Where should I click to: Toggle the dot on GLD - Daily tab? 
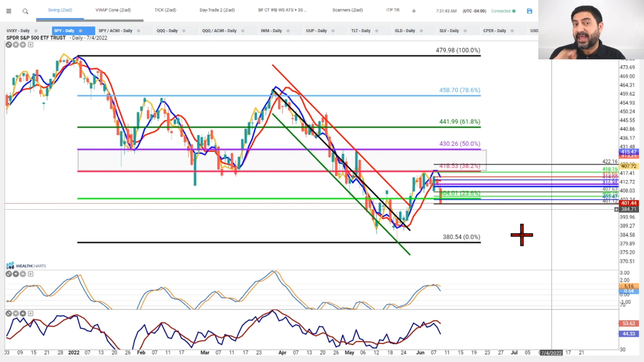pyautogui.click(x=421, y=31)
